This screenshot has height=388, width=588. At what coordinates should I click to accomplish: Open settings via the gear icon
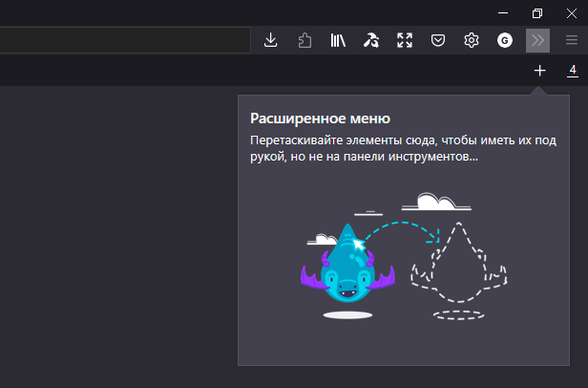(x=471, y=40)
